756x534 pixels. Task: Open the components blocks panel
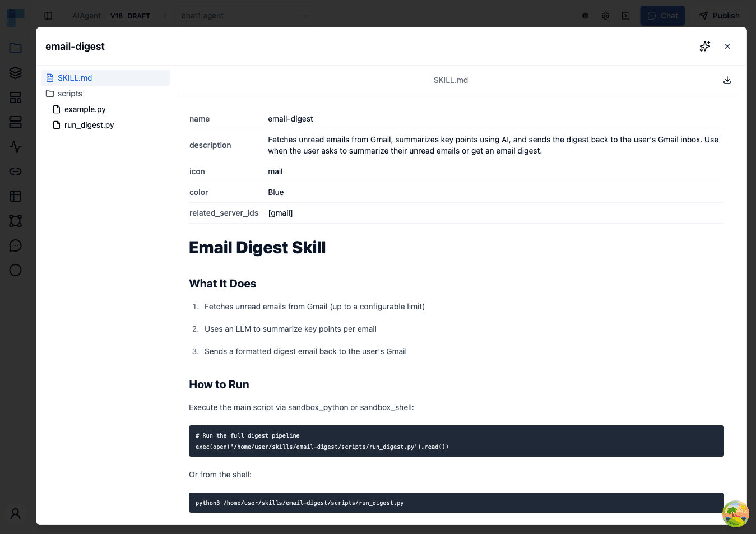coord(15,97)
